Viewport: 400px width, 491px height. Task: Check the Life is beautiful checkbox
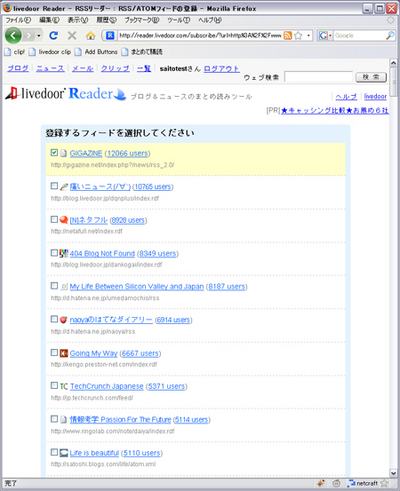pyautogui.click(x=54, y=452)
